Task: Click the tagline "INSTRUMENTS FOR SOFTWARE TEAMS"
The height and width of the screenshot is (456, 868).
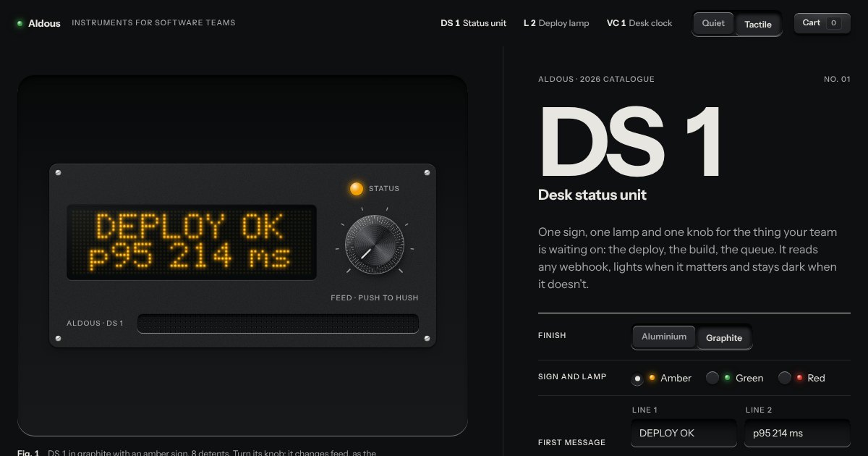Action: click(x=153, y=23)
